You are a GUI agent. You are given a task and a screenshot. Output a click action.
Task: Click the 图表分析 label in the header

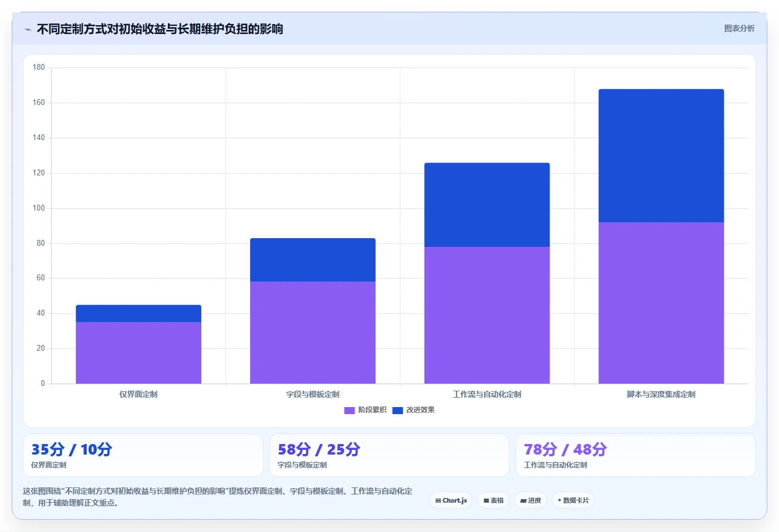point(739,28)
